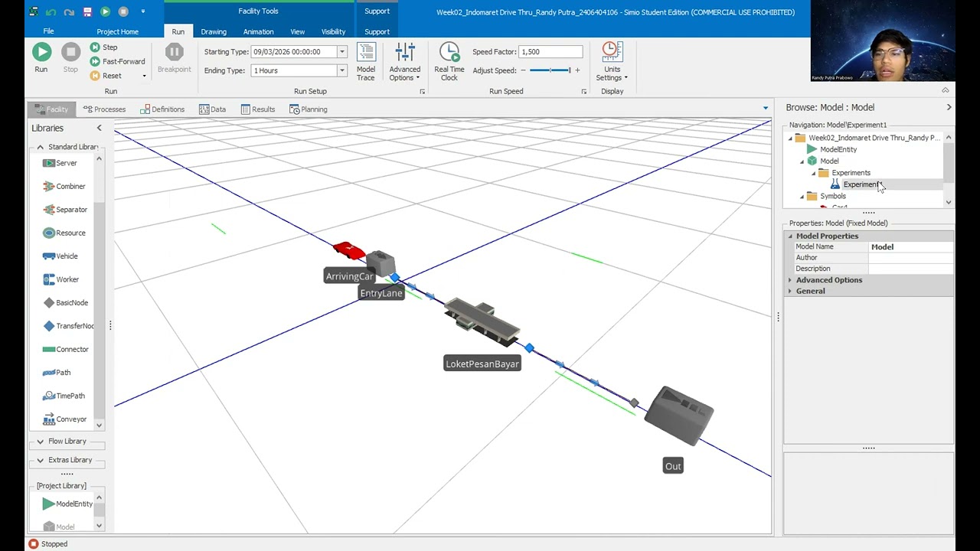Select the TransferNode library item
Image resolution: width=980 pixels, height=551 pixels.
(68, 326)
